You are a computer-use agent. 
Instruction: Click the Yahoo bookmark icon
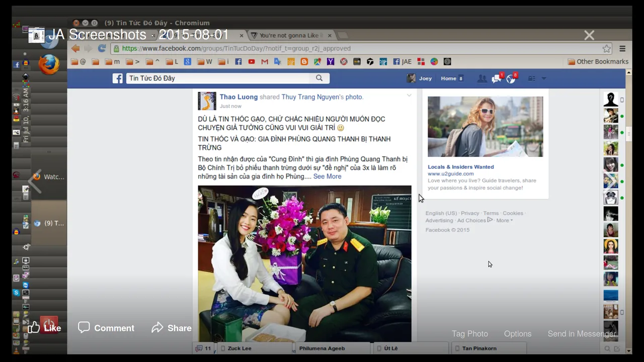tap(331, 61)
